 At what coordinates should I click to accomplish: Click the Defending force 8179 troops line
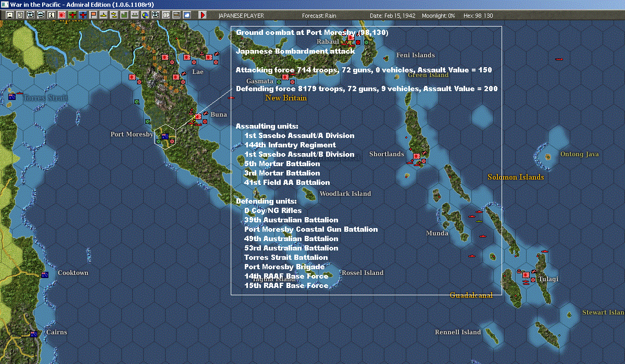367,89
